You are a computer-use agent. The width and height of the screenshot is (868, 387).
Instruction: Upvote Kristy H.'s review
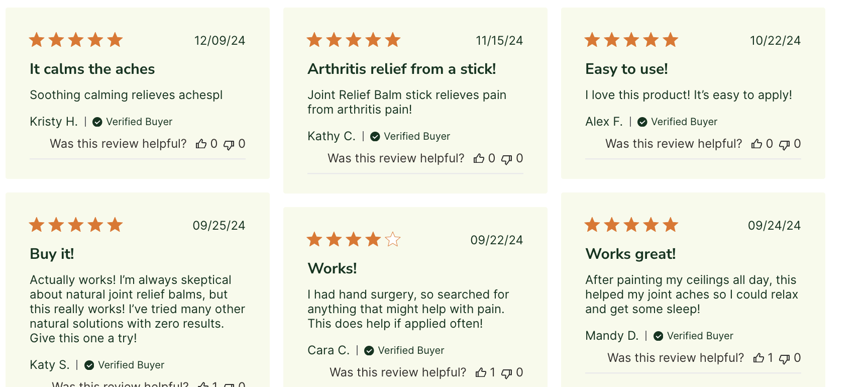[x=201, y=144]
